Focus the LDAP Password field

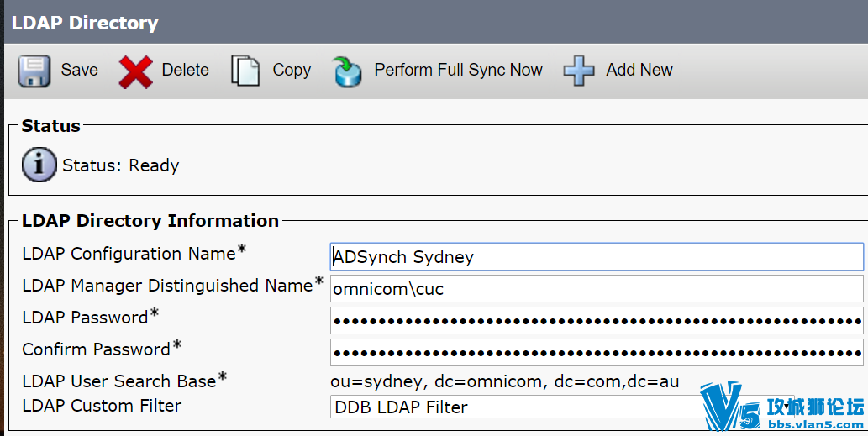597,321
